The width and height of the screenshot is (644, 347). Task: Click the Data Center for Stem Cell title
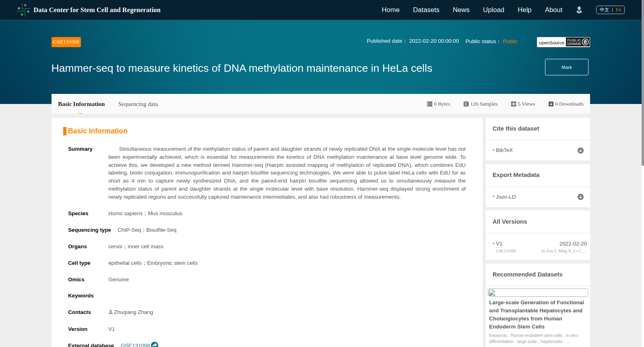97,10
